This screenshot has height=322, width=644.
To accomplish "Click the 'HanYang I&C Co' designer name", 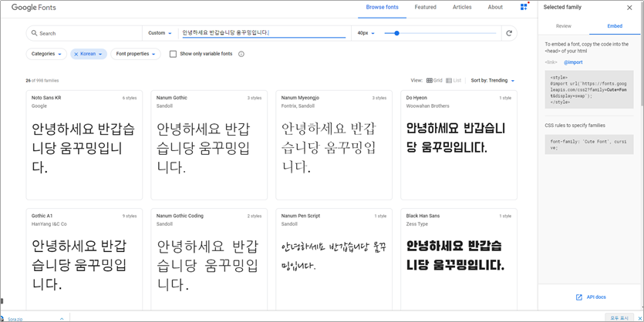I will [x=49, y=224].
